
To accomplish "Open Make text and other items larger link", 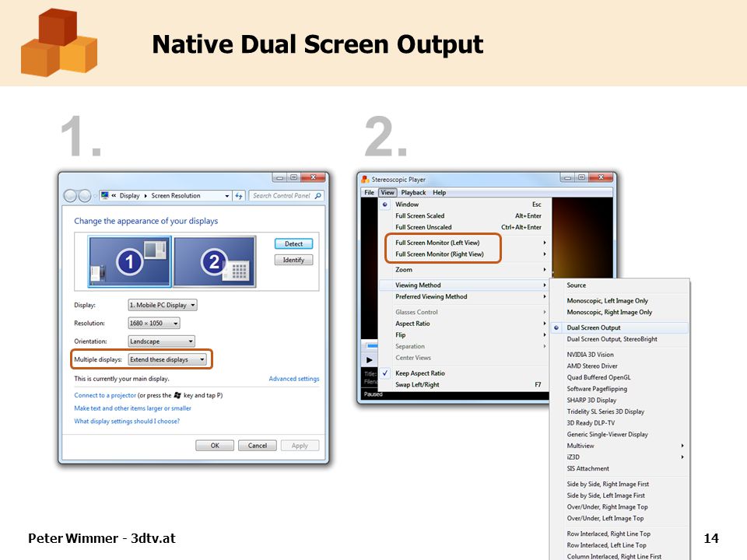I will (132, 408).
